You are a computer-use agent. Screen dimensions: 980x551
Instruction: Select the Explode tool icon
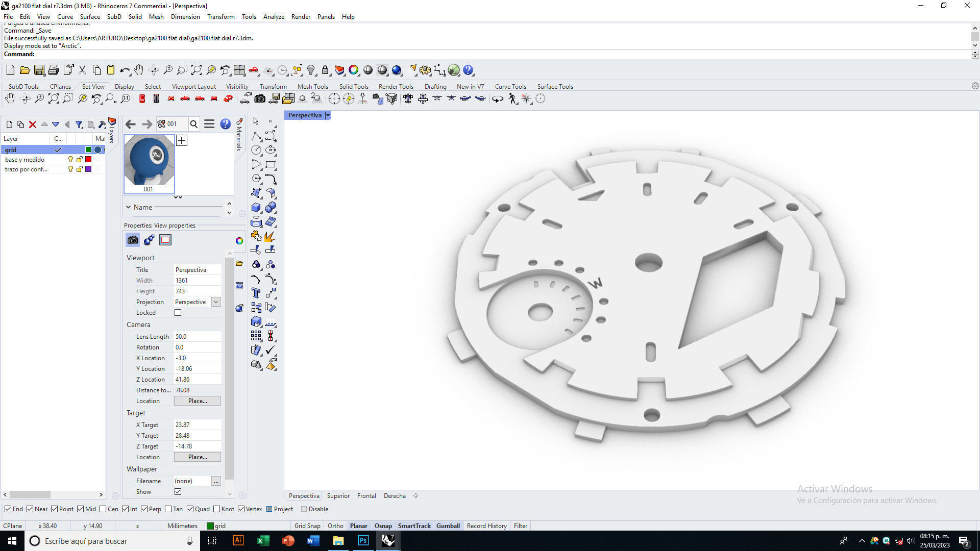[x=271, y=236]
